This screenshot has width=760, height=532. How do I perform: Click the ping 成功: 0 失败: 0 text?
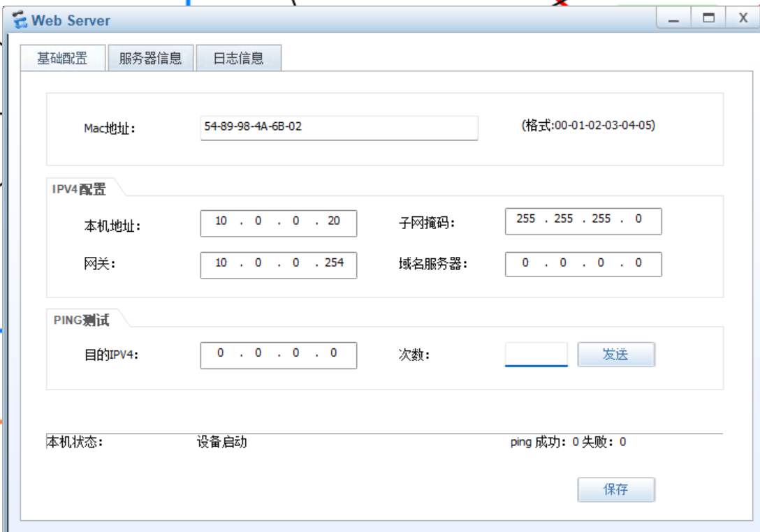coord(568,442)
